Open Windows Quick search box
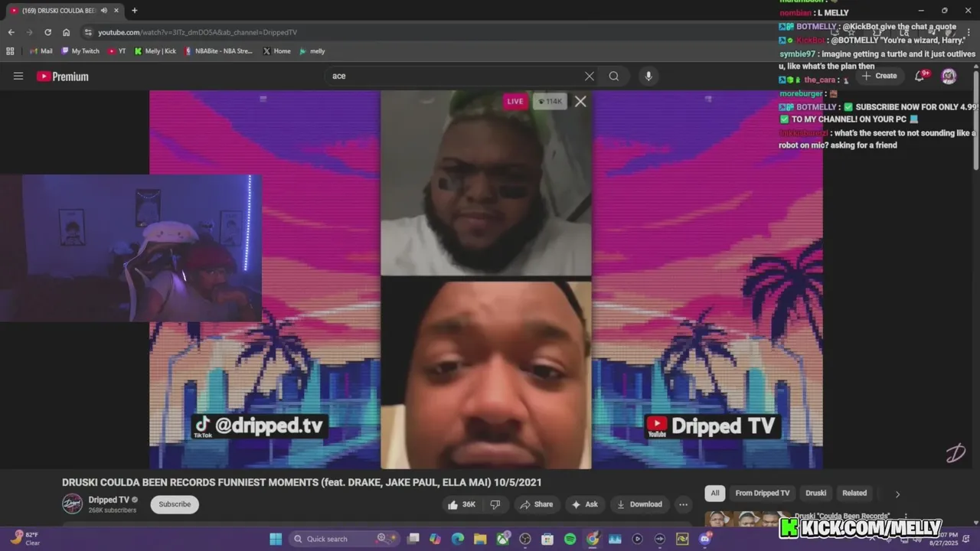Image resolution: width=980 pixels, height=551 pixels. pyautogui.click(x=345, y=539)
